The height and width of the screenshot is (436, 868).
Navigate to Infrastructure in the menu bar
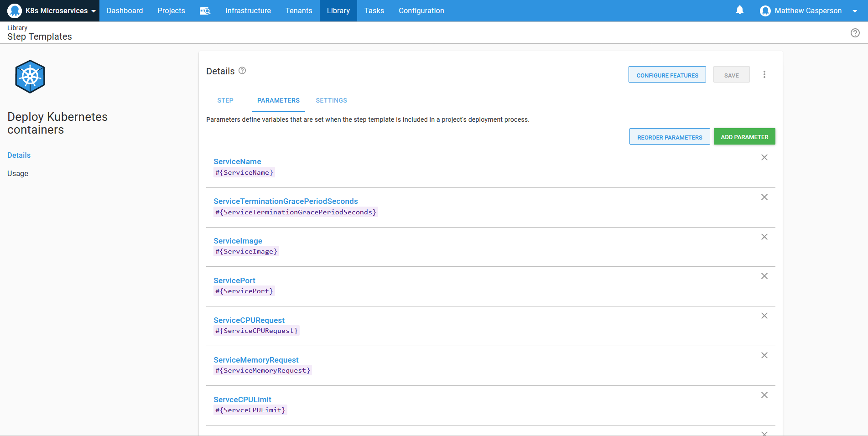click(x=248, y=10)
